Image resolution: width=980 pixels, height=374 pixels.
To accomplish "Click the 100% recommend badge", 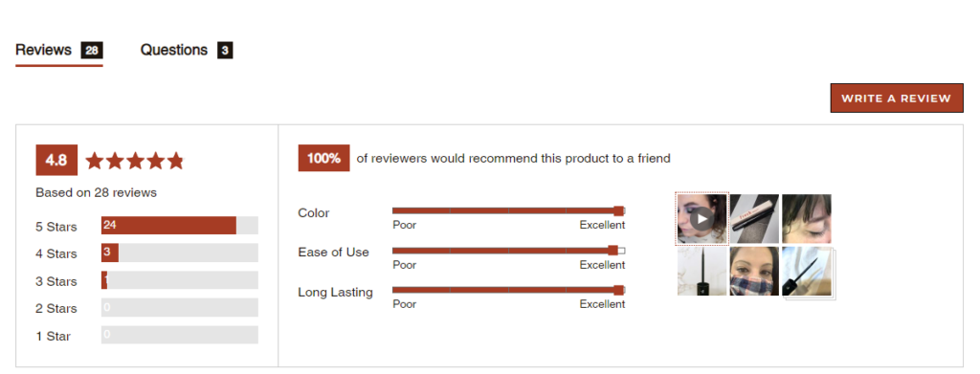I will [x=323, y=158].
